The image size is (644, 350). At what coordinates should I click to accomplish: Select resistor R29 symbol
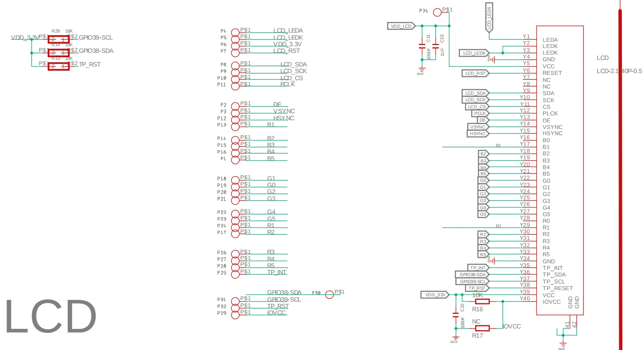(x=59, y=39)
